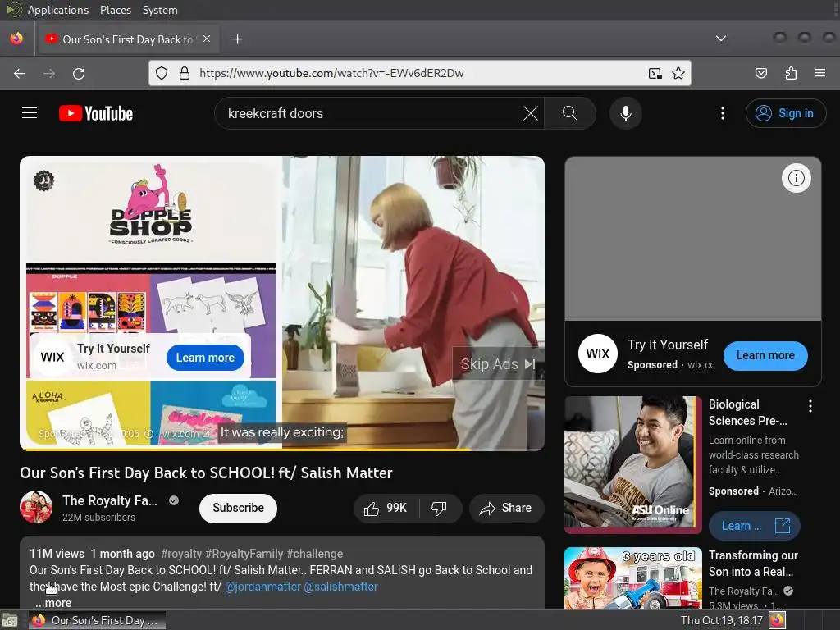Click The Royalty Fa... channel name
840x630 pixels.
pos(110,500)
